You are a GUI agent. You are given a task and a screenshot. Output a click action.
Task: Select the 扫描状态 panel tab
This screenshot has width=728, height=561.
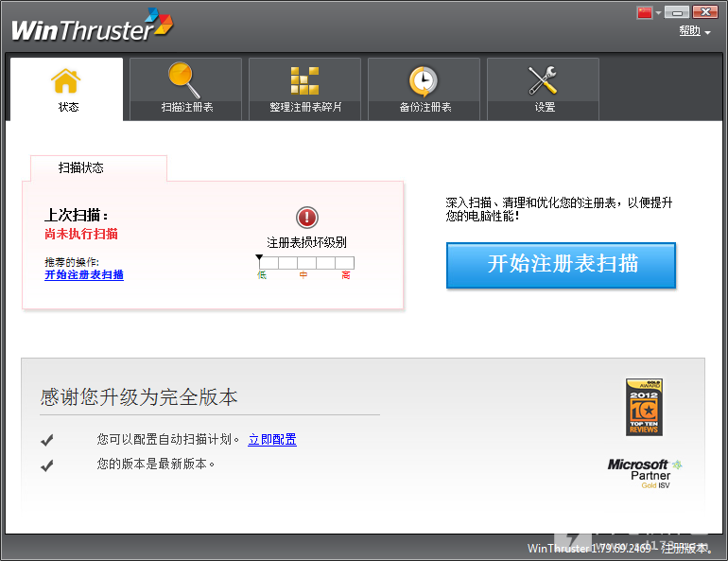click(x=98, y=168)
